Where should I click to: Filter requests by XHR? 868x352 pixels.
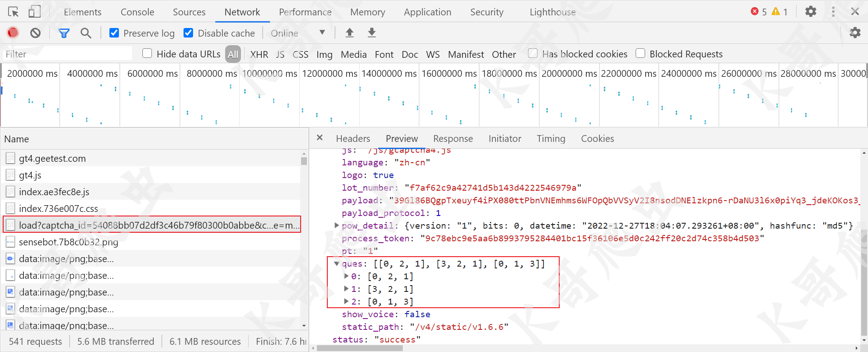point(259,54)
